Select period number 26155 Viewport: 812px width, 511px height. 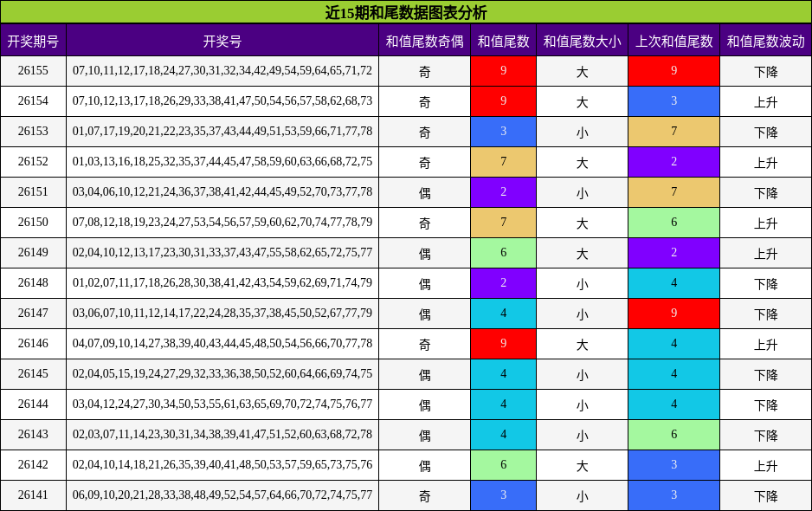click(33, 70)
